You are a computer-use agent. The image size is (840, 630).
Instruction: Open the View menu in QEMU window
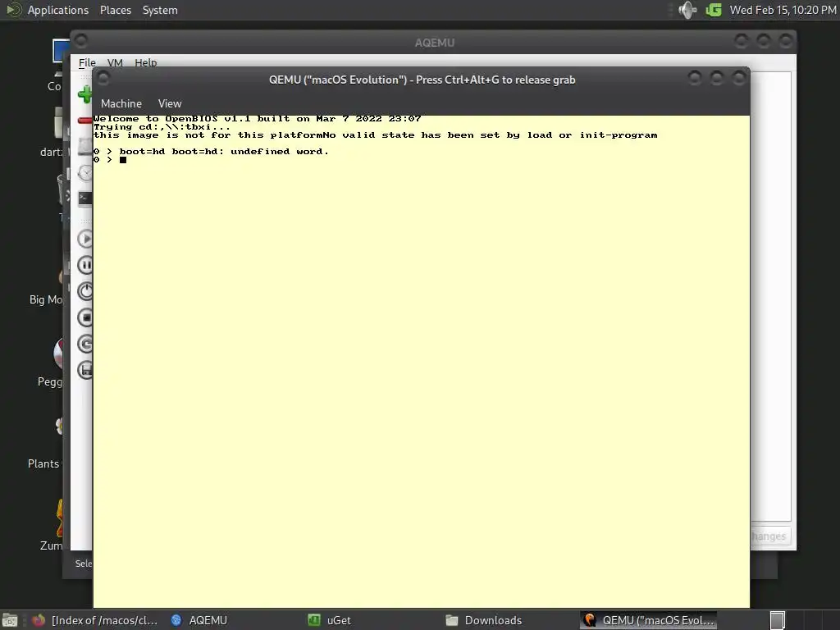[x=170, y=103]
